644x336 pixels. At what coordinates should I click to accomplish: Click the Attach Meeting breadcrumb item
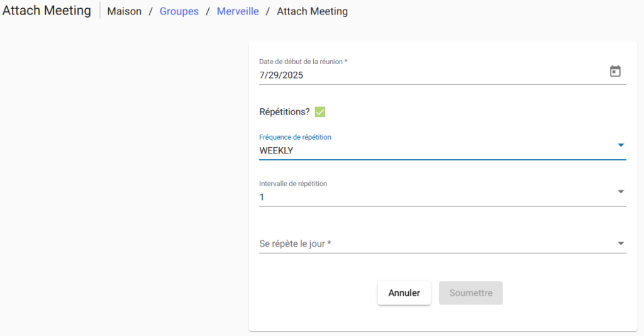click(312, 11)
